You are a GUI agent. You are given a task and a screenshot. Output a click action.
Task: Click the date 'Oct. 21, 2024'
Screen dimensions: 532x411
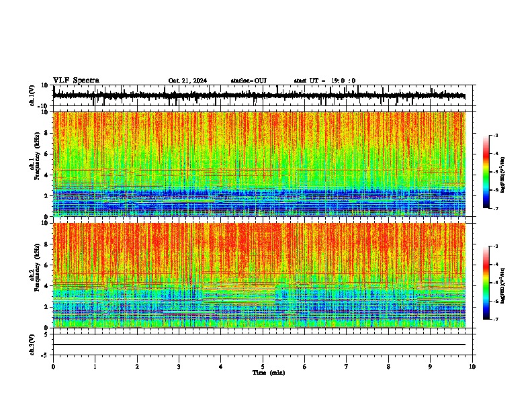[x=187, y=81]
